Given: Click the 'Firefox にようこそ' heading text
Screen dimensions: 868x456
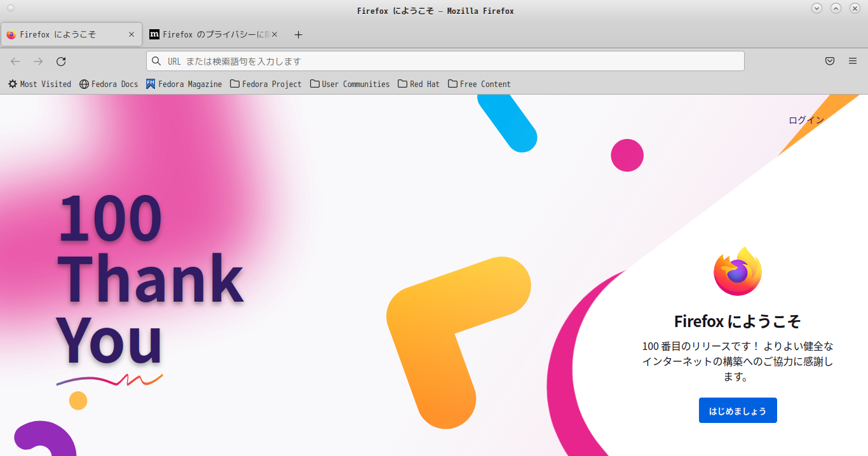Looking at the screenshot, I should 738,321.
